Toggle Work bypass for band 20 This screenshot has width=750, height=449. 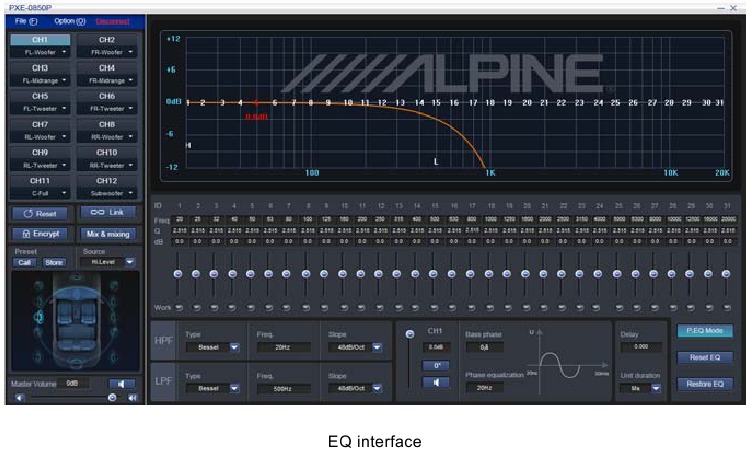click(x=526, y=307)
